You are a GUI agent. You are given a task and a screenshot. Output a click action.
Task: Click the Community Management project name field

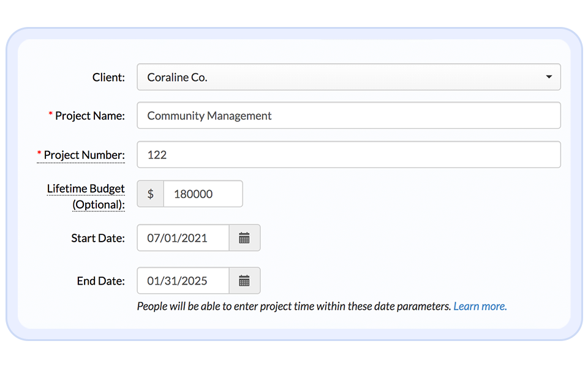[x=349, y=115]
